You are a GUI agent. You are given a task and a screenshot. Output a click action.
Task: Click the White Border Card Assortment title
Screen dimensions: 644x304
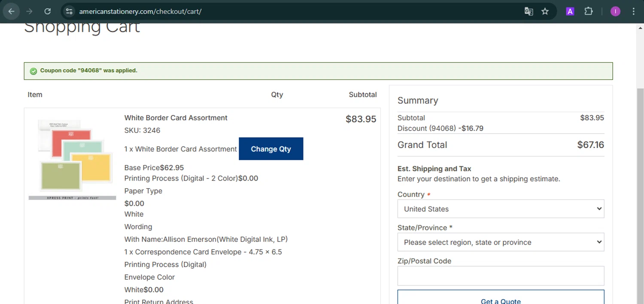pos(176,118)
